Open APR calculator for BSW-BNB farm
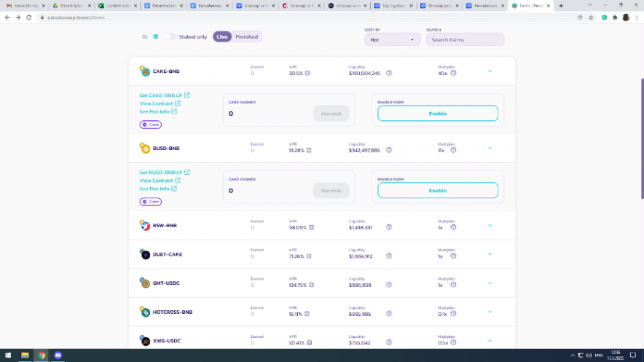 point(311,227)
